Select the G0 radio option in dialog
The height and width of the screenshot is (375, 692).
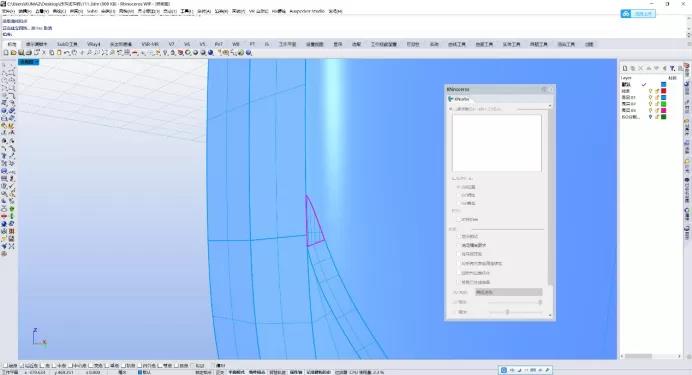click(459, 187)
